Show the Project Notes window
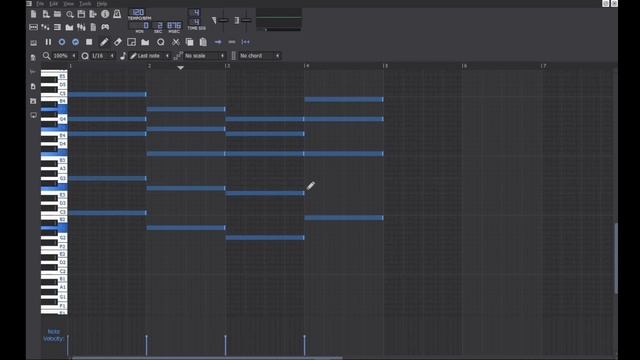 click(x=93, y=27)
